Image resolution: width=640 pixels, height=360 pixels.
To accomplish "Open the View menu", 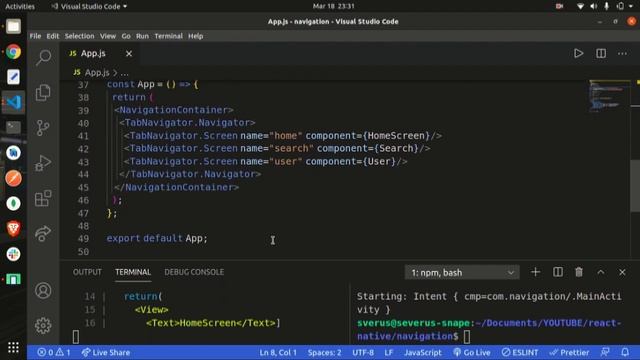I will pyautogui.click(x=108, y=36).
